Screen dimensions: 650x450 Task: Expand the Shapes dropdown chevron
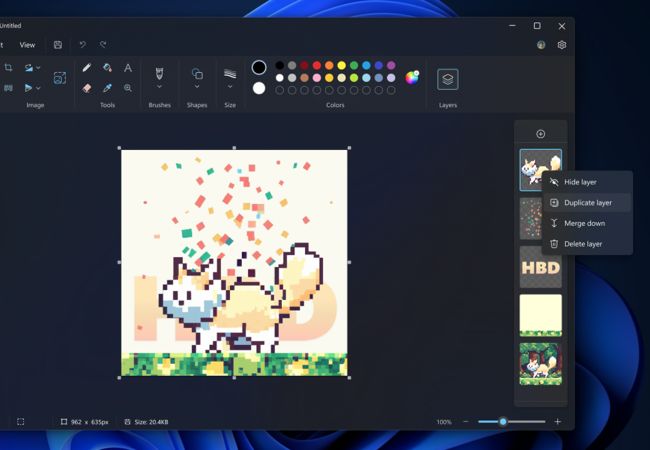click(197, 87)
